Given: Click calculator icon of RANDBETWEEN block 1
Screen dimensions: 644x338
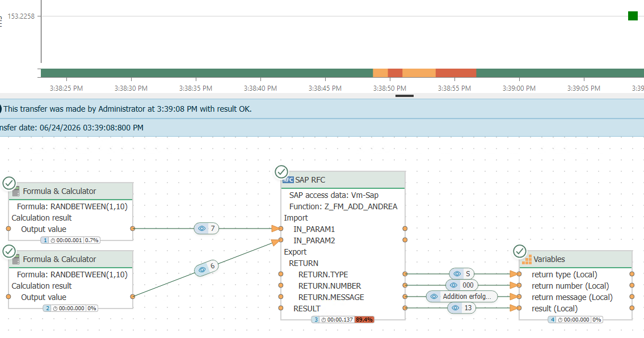Looking at the screenshot, I should 16,191.
